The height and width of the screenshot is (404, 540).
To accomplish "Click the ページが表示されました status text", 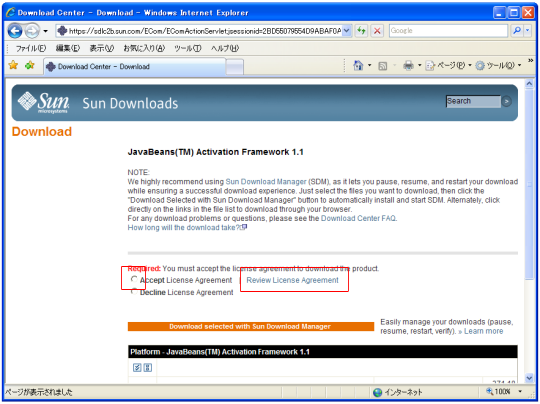I will pyautogui.click(x=39, y=392).
